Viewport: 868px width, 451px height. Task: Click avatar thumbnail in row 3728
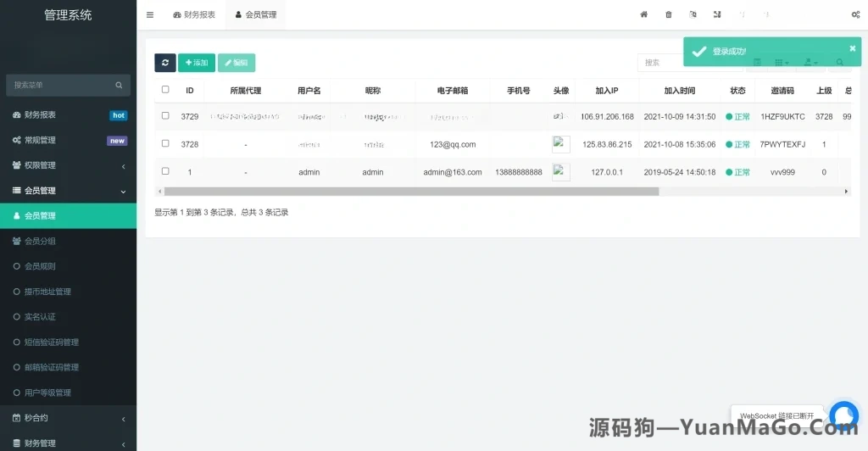coord(561,144)
